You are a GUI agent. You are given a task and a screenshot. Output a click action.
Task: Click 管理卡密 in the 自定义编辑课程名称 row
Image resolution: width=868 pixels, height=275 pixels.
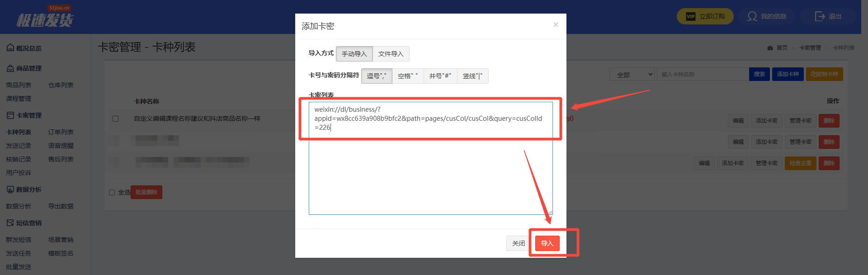coord(800,121)
